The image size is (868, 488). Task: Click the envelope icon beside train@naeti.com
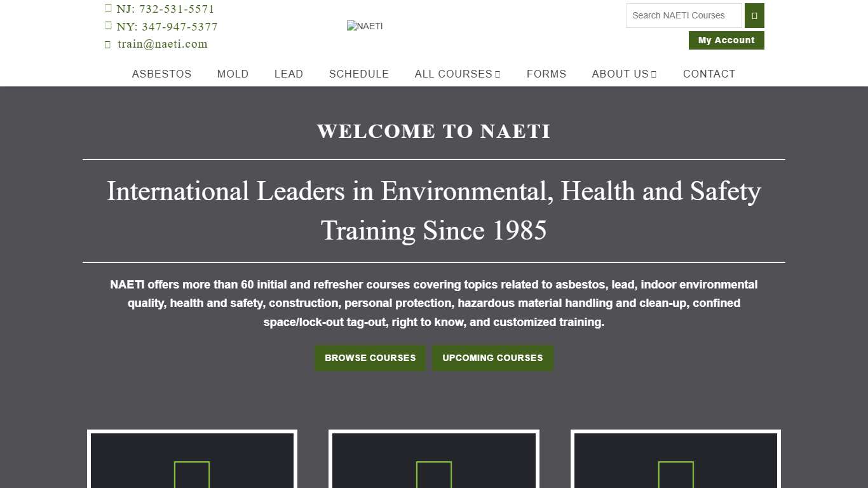pos(108,44)
